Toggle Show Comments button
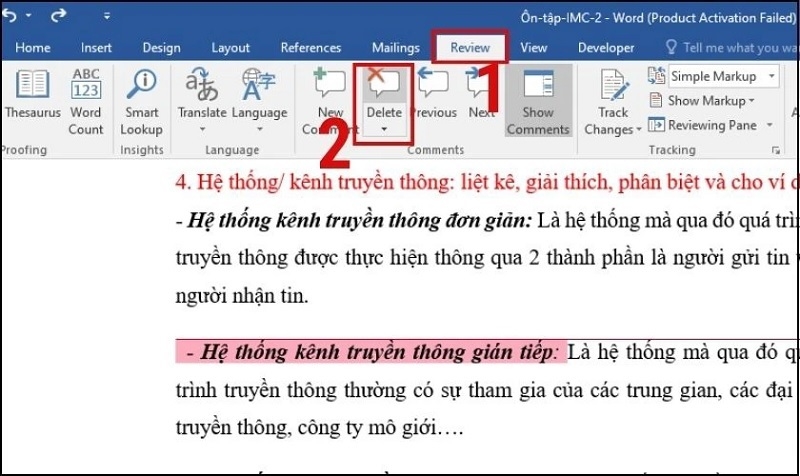Image resolution: width=800 pixels, height=476 pixels. click(x=538, y=102)
